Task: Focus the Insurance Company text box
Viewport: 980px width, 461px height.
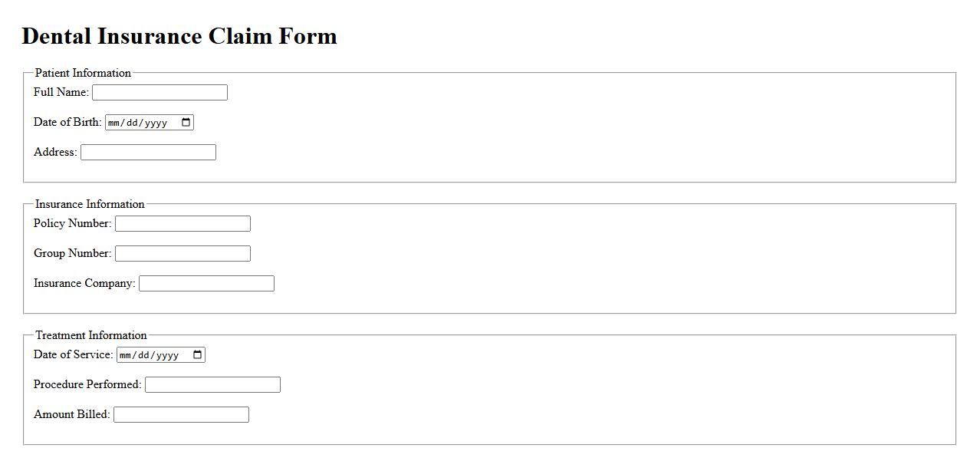Action: [206, 284]
